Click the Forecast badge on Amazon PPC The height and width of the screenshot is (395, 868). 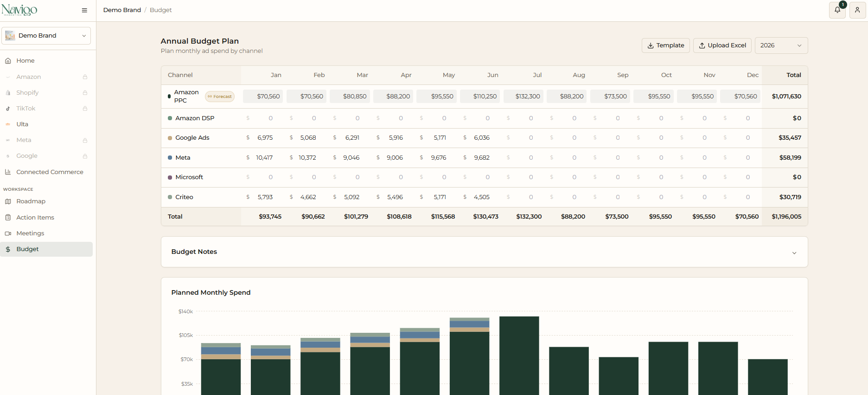point(220,97)
